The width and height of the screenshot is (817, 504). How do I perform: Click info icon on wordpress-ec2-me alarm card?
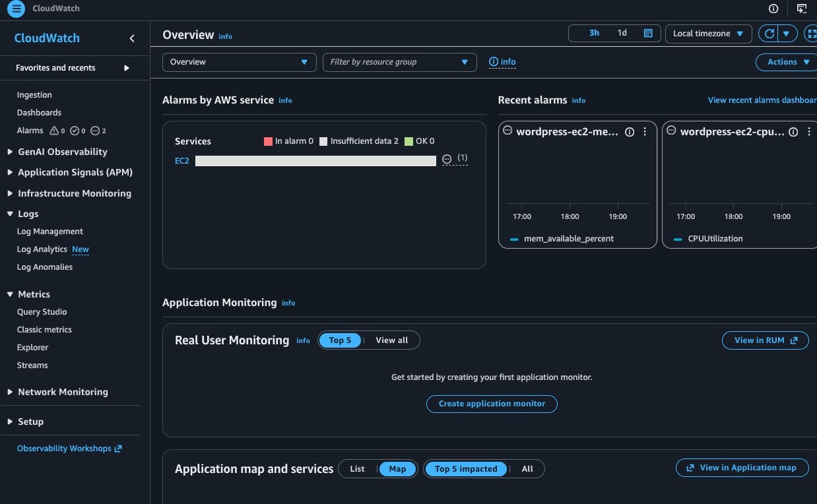(x=630, y=132)
